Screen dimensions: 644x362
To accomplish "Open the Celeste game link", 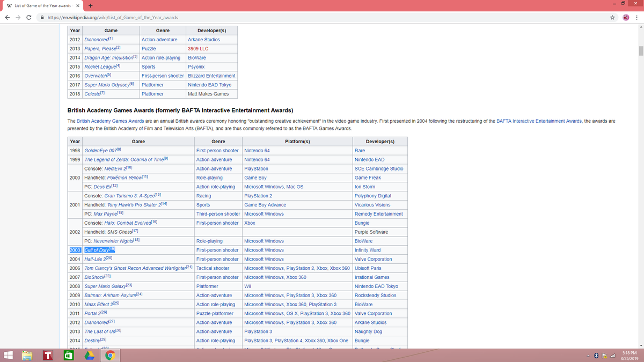I will coord(93,94).
